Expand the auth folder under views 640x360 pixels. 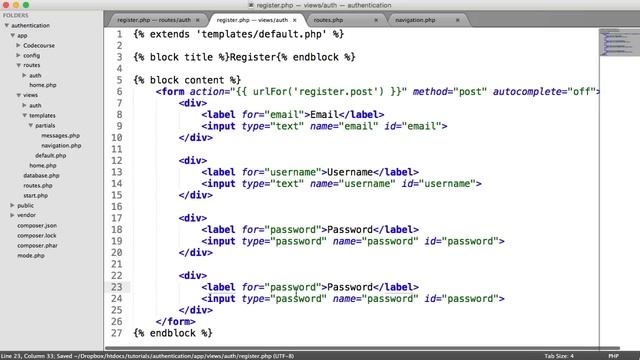24,105
